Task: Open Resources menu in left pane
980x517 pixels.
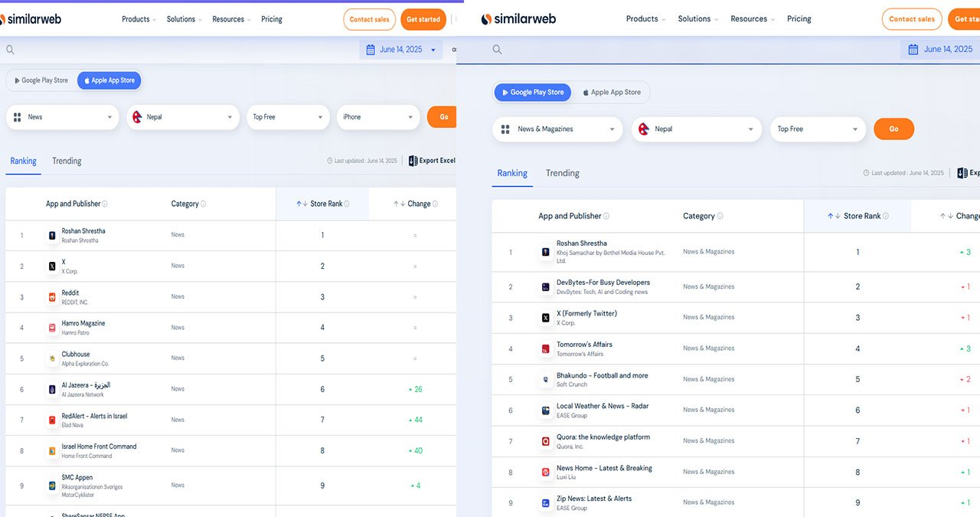Action: click(x=231, y=19)
